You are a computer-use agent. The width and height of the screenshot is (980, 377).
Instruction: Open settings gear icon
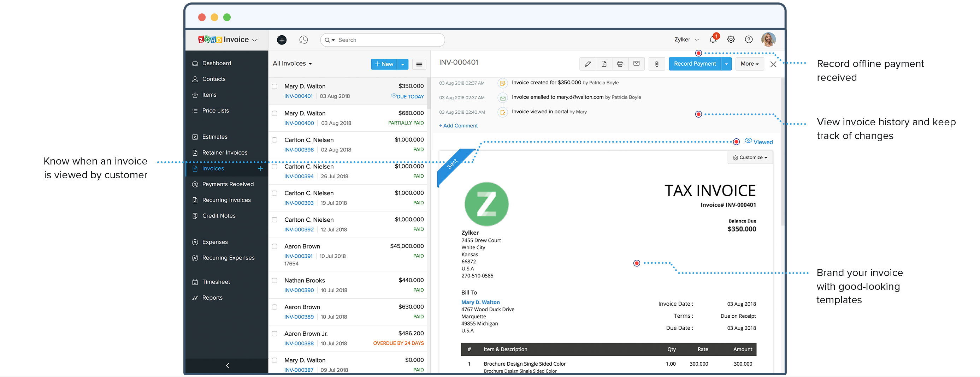(x=731, y=40)
